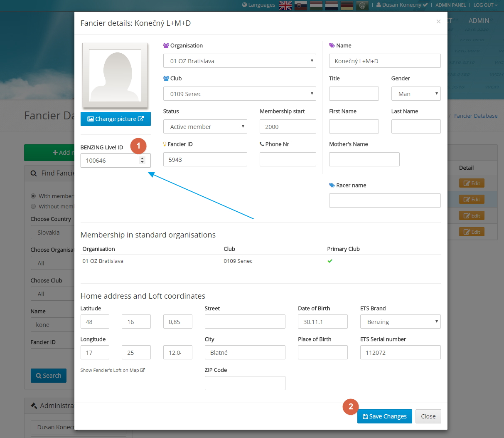Increment the BENZING Live! ID stepper
504x438 pixels.
pos(143,158)
